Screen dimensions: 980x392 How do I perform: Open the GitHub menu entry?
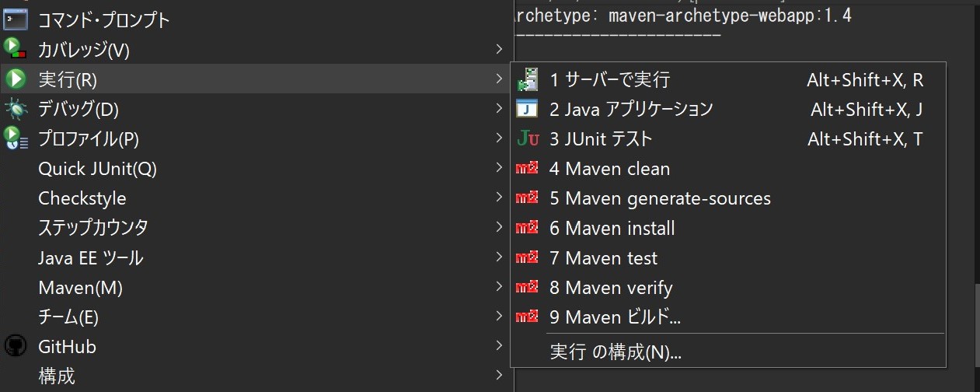click(x=255, y=346)
